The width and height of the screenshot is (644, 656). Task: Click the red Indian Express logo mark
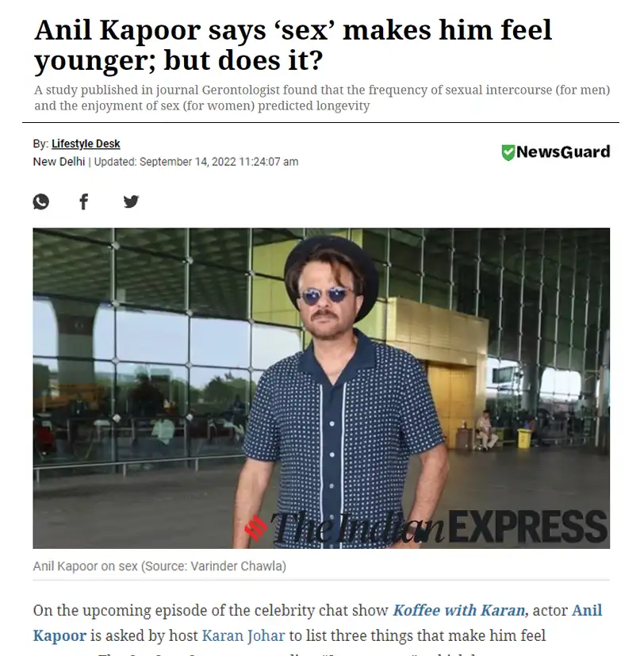256,527
